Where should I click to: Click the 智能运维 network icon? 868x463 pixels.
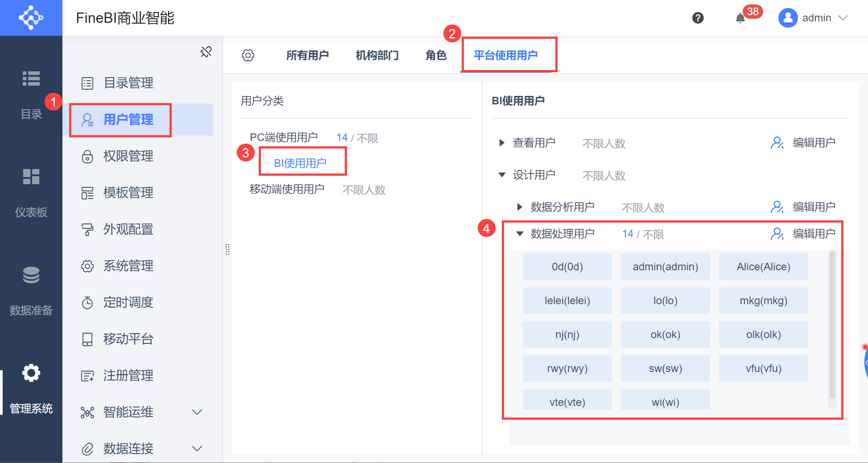[x=87, y=413]
